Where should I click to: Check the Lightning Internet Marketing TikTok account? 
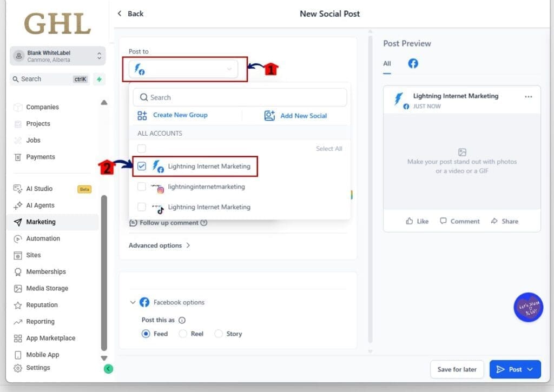(142, 207)
